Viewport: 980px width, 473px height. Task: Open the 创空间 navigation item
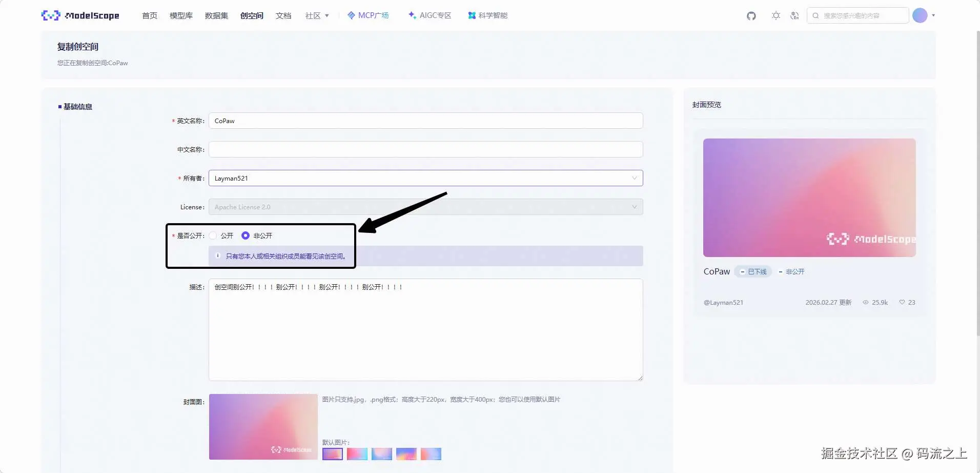[252, 16]
